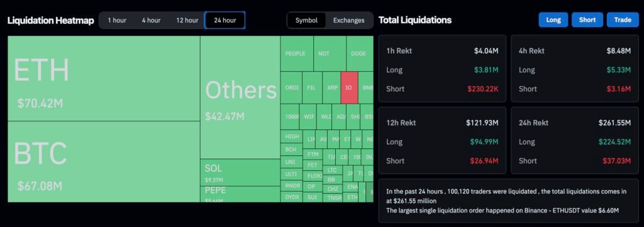Screen dimensions: 644x227
Task: Click the HIGH heatmap tile
Action: tap(292, 136)
